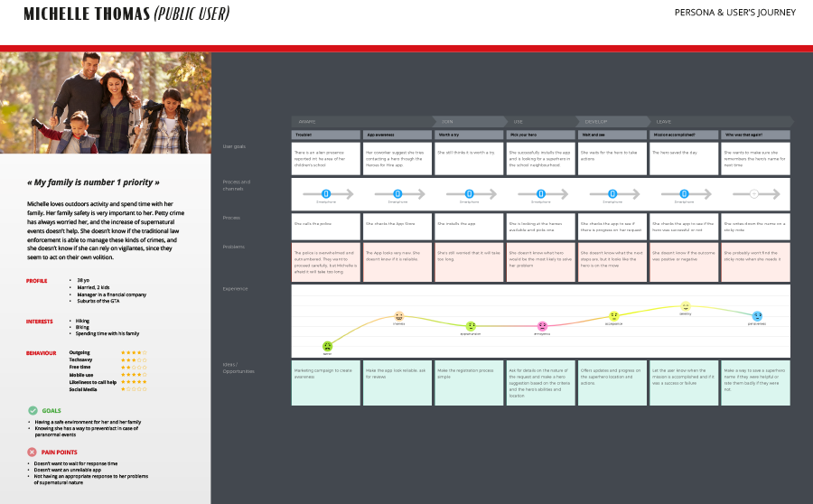Click the Mission accomplished? column header
The image size is (813, 504).
[x=684, y=135]
